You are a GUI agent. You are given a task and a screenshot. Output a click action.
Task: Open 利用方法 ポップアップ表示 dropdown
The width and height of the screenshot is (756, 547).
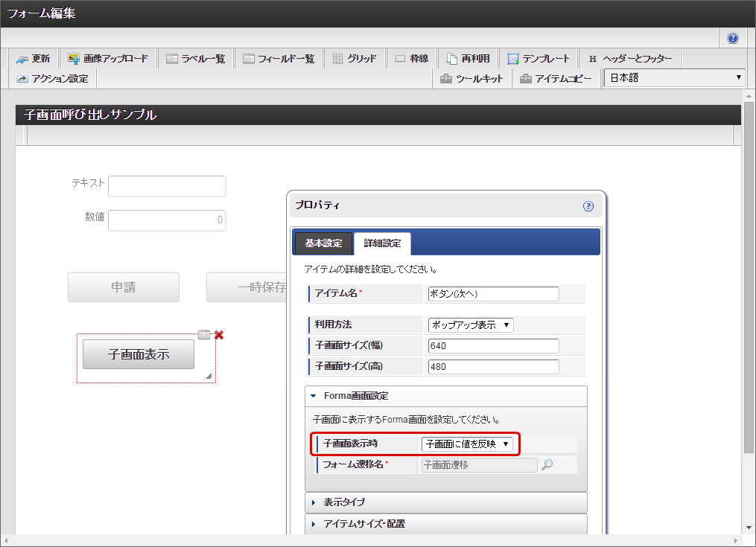pos(470,325)
